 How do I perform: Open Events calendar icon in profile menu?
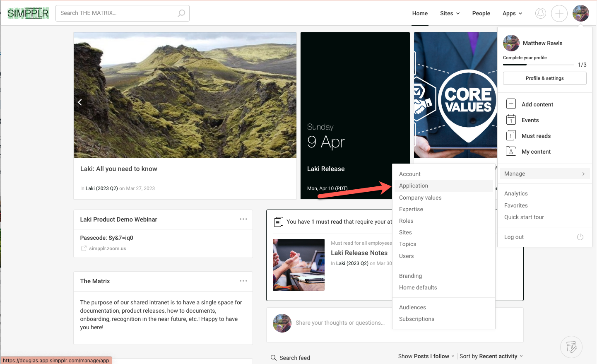coord(511,120)
